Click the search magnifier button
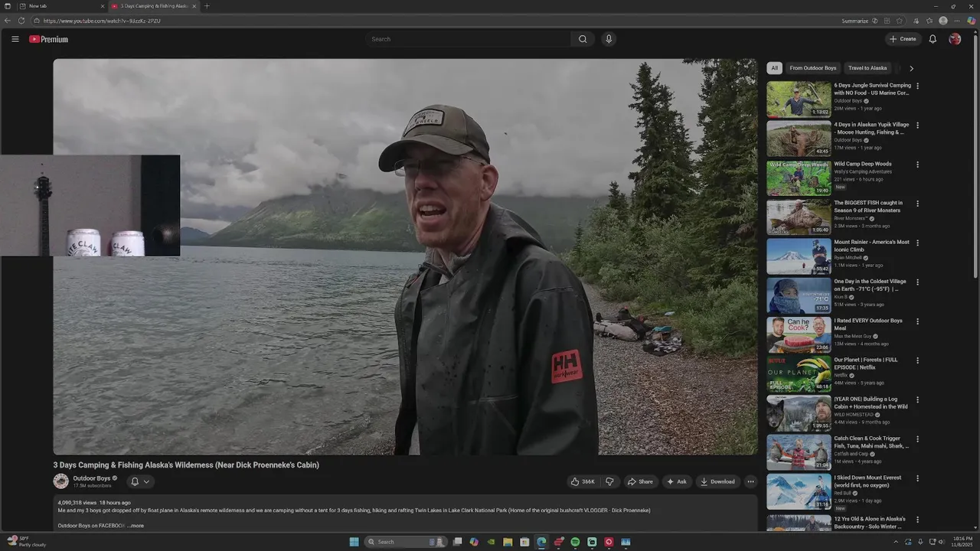The image size is (980, 551). pyautogui.click(x=583, y=39)
